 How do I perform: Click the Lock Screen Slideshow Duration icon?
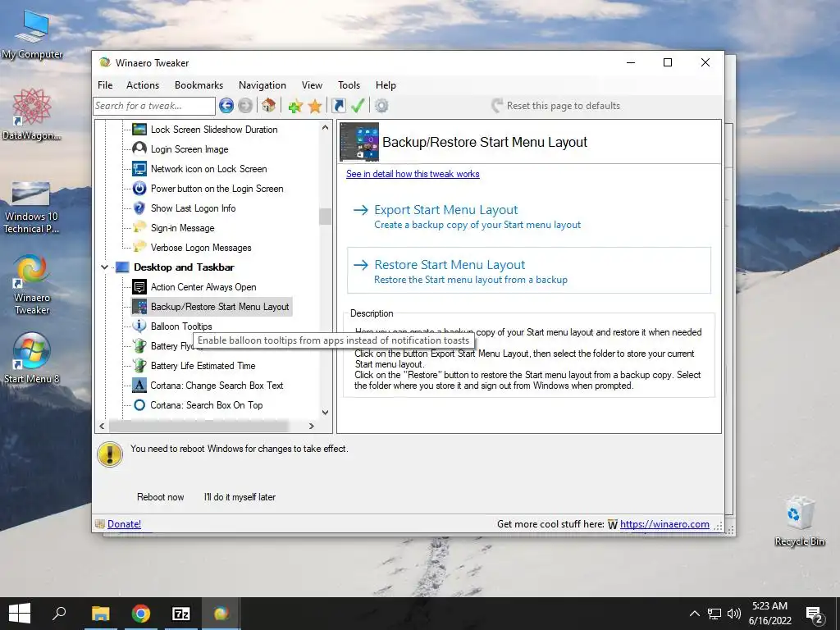(x=139, y=129)
